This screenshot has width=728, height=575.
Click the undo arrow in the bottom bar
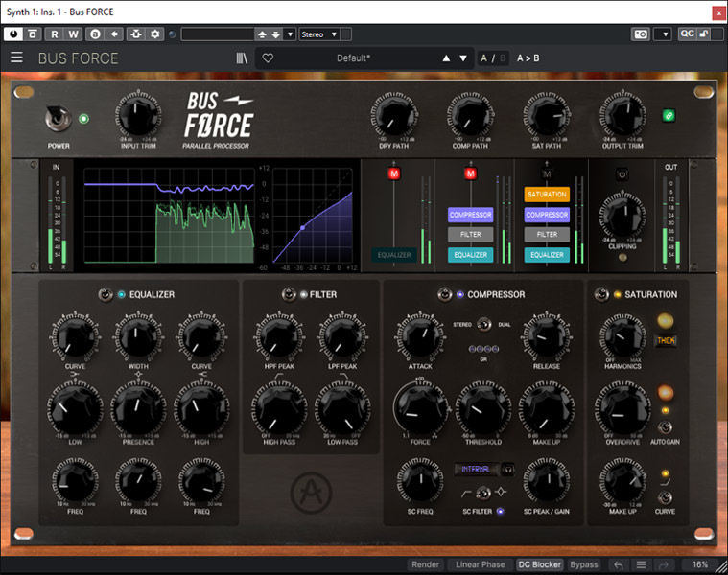tap(620, 564)
